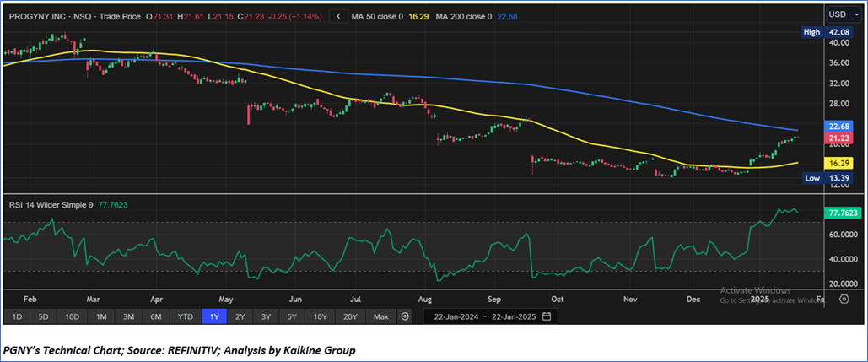
Task: Open the time range settings gear
Action: (x=405, y=316)
